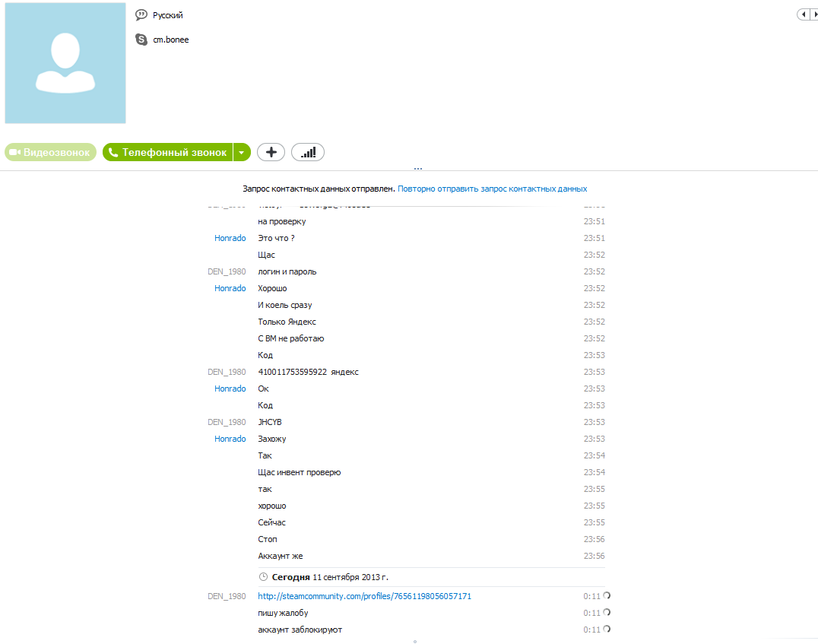Click the left arrow at top right
This screenshot has width=818, height=644.
803,14
